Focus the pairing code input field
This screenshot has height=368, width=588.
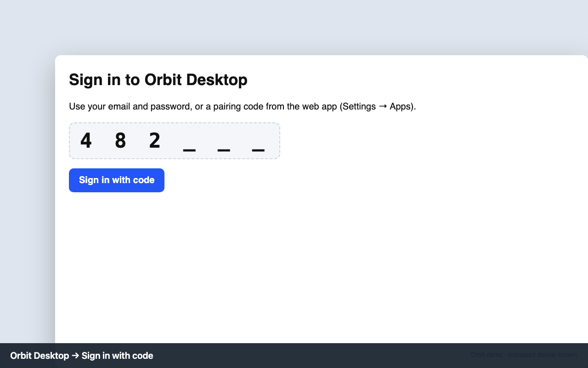(175, 141)
